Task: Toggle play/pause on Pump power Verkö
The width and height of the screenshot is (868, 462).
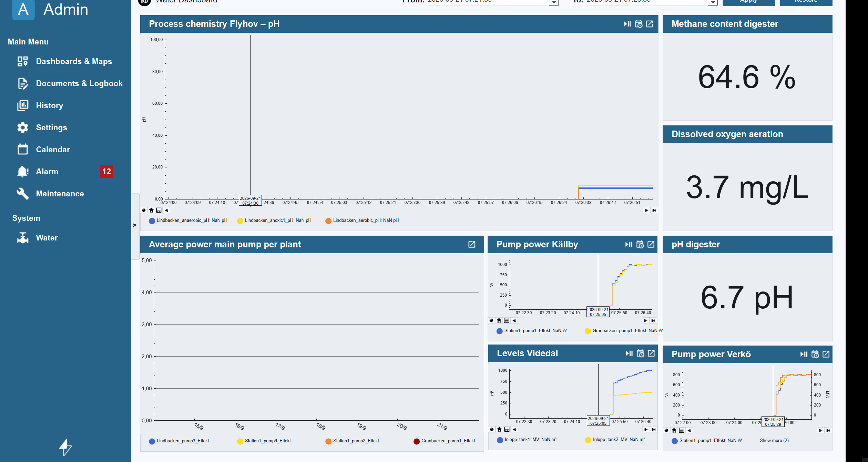Action: tap(804, 355)
